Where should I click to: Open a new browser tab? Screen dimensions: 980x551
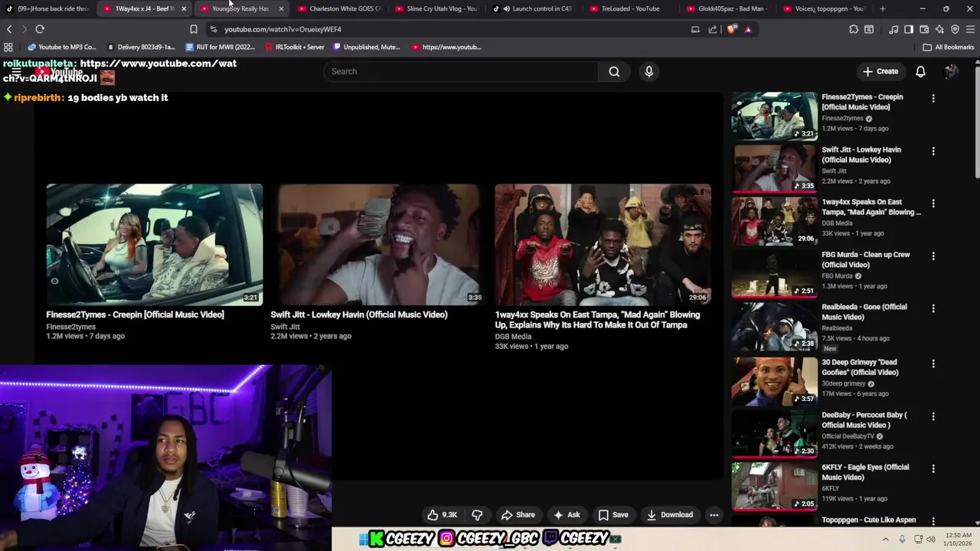point(883,8)
